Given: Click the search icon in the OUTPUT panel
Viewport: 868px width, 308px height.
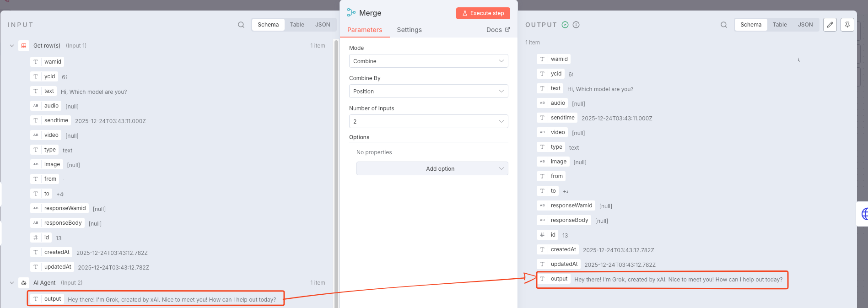Looking at the screenshot, I should click(x=724, y=25).
